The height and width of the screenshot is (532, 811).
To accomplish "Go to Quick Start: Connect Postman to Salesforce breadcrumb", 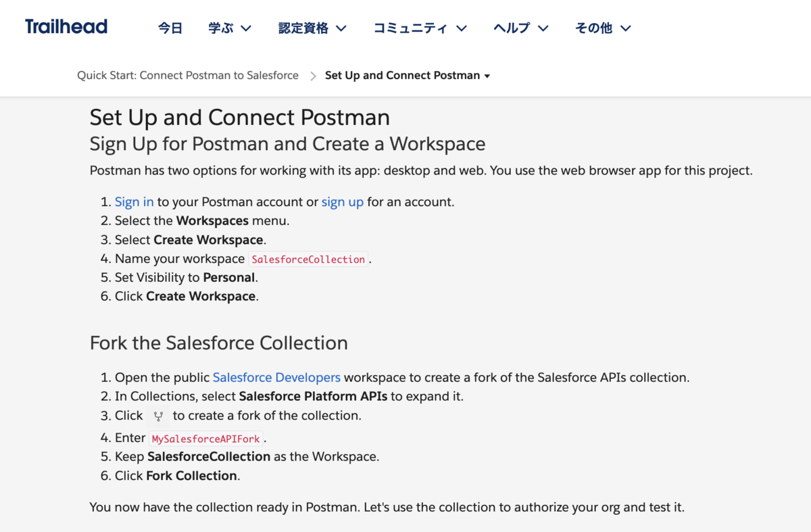I will pyautogui.click(x=188, y=76).
